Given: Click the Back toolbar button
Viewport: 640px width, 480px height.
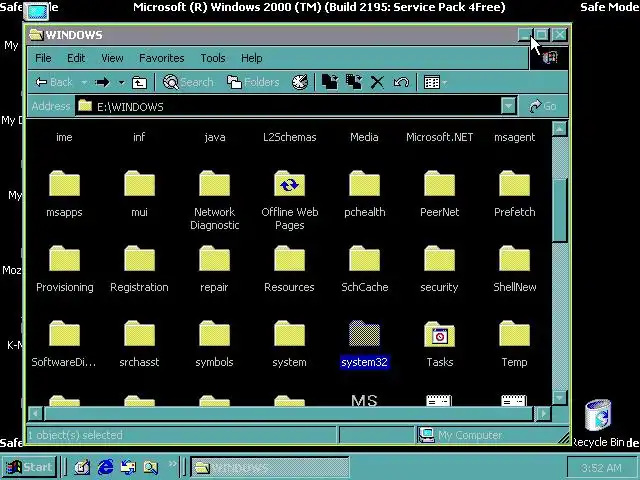Looking at the screenshot, I should (x=54, y=82).
